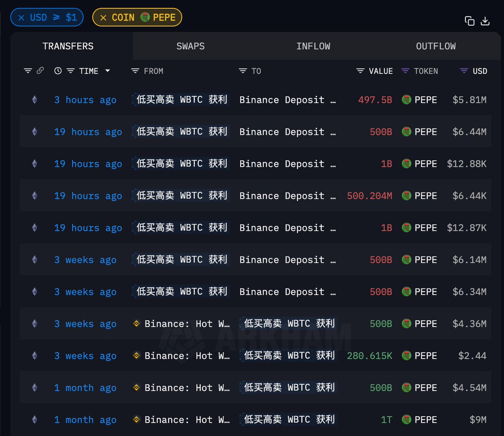Click the $2.44 USD amount
The width and height of the screenshot is (504, 436).
click(x=472, y=356)
